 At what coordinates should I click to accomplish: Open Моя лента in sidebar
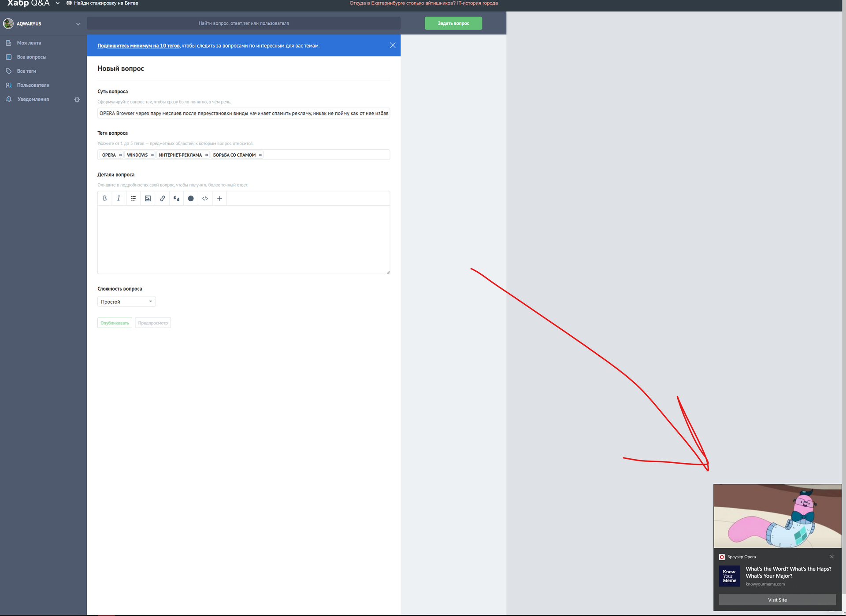coord(29,43)
